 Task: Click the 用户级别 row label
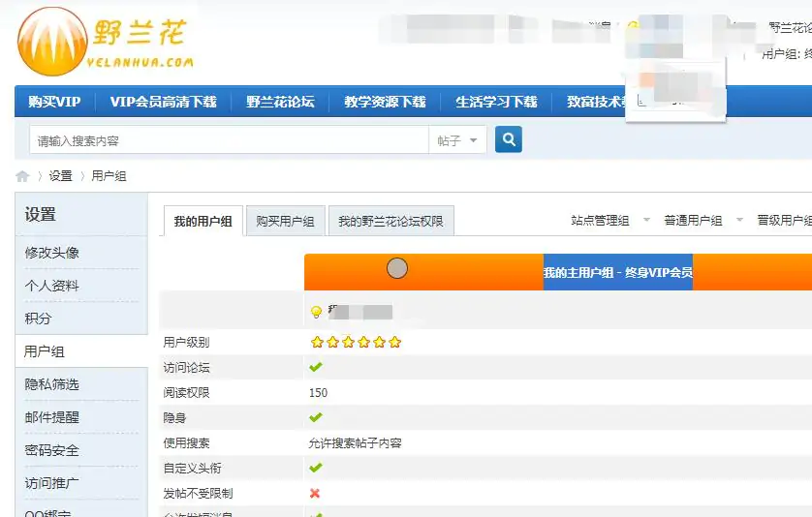click(186, 342)
